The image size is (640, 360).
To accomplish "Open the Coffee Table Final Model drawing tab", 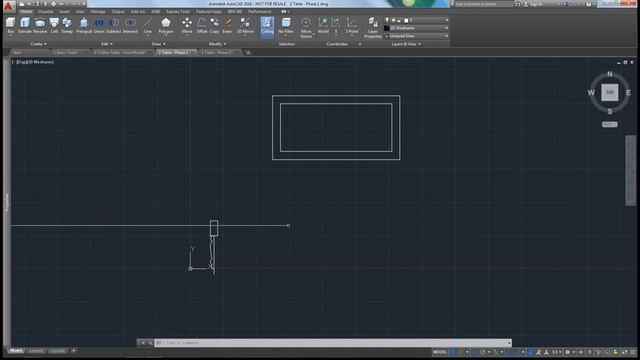I will [x=121, y=52].
